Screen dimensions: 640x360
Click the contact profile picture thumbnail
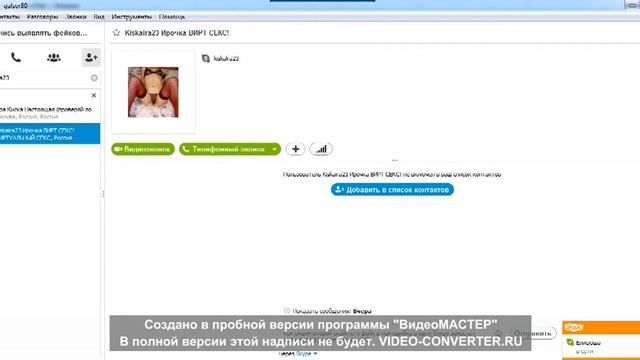click(x=153, y=92)
